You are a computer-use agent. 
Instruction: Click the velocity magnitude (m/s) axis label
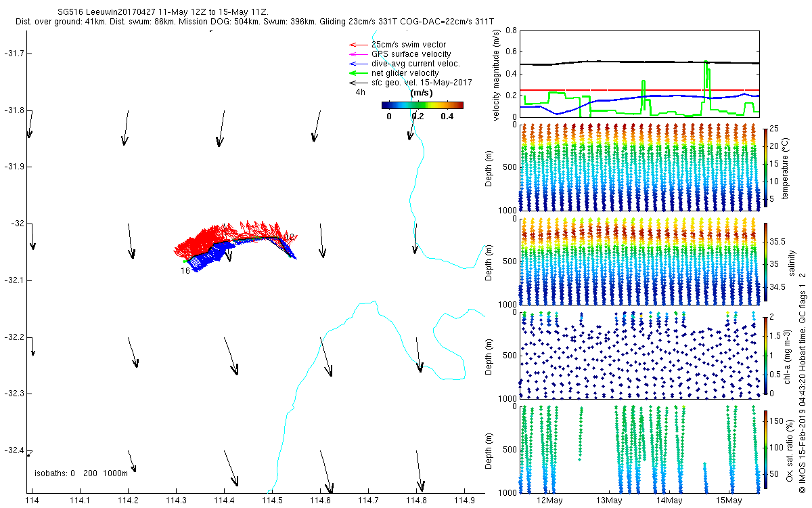497,75
